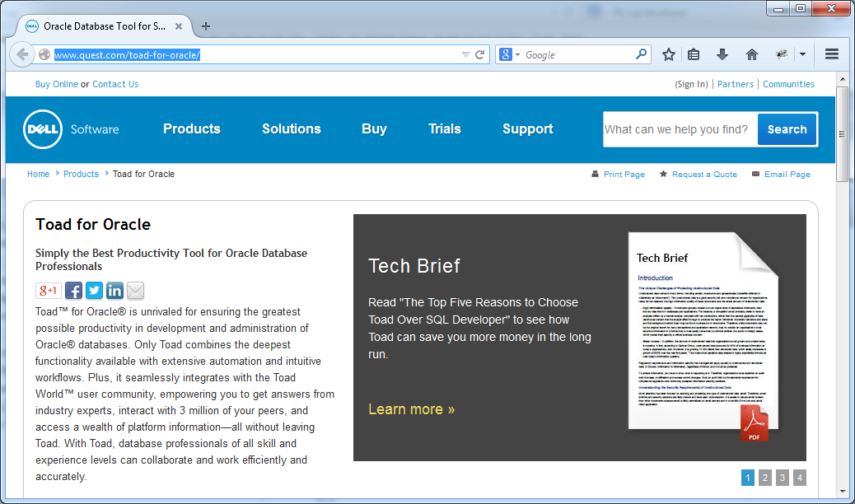Open the URL history dropdown arrow
The height and width of the screenshot is (504, 855).
tap(465, 54)
